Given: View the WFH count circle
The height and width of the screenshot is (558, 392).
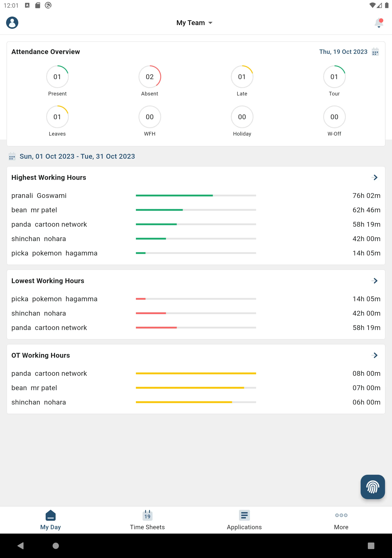Looking at the screenshot, I should pos(150,117).
